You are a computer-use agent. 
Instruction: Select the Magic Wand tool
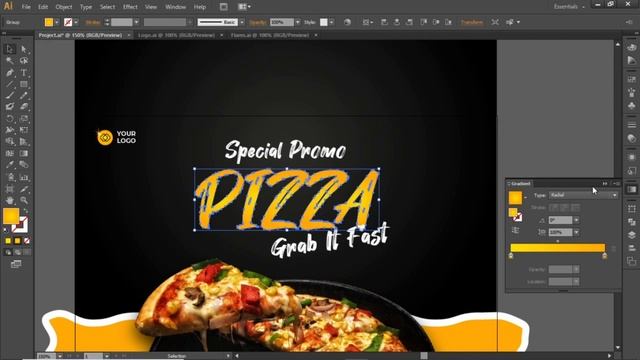pos(10,61)
